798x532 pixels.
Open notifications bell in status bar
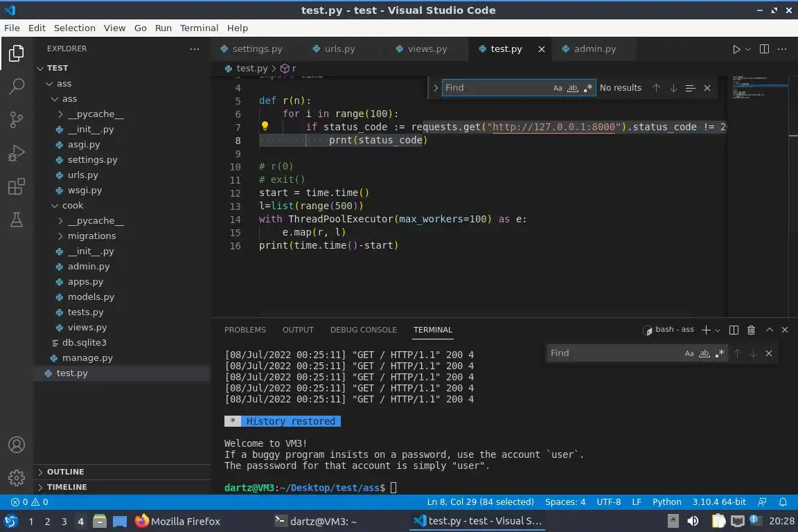tap(783, 502)
